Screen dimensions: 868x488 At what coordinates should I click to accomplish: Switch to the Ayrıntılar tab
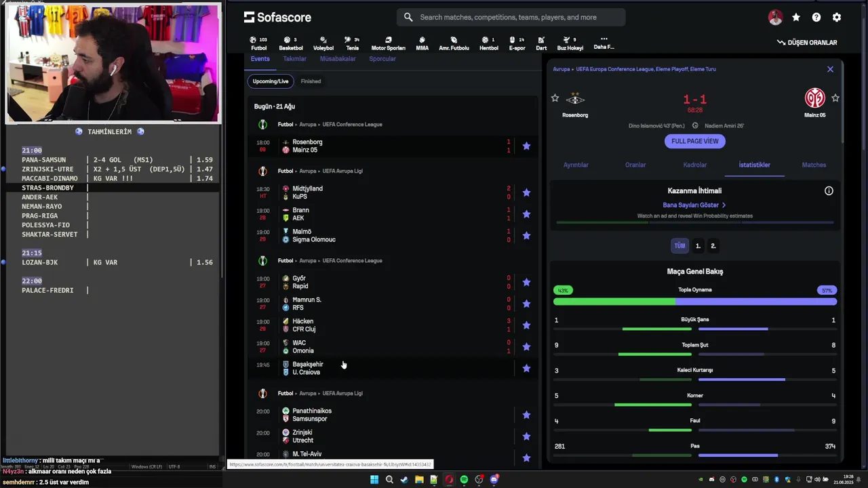(576, 165)
